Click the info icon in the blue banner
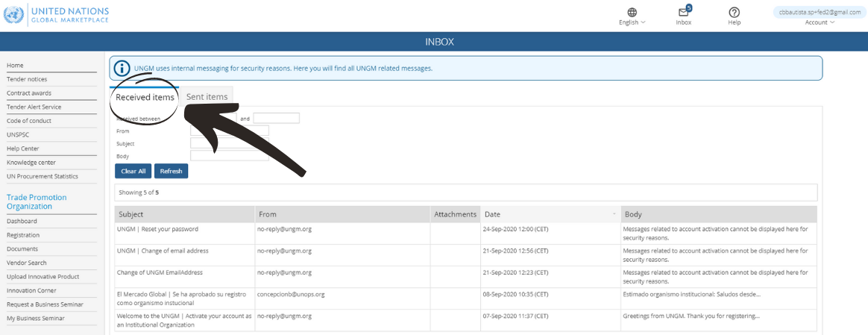The height and width of the screenshot is (335, 868). point(122,68)
